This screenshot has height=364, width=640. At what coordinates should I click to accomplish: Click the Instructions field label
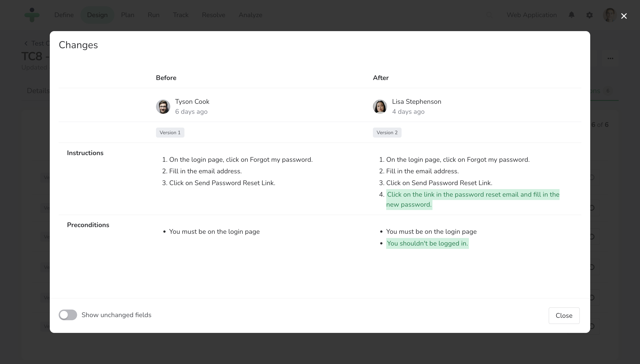point(85,153)
